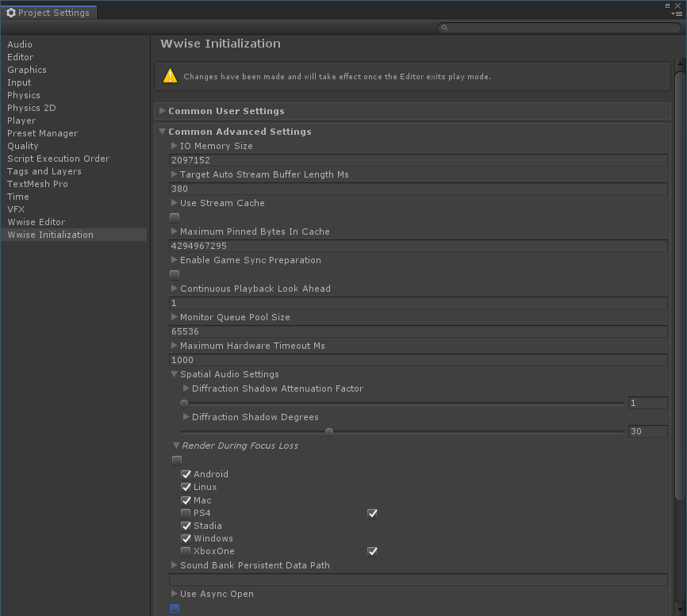Image resolution: width=687 pixels, height=616 pixels.
Task: Select Wwise Editor in the settings list
Action: pyautogui.click(x=36, y=222)
